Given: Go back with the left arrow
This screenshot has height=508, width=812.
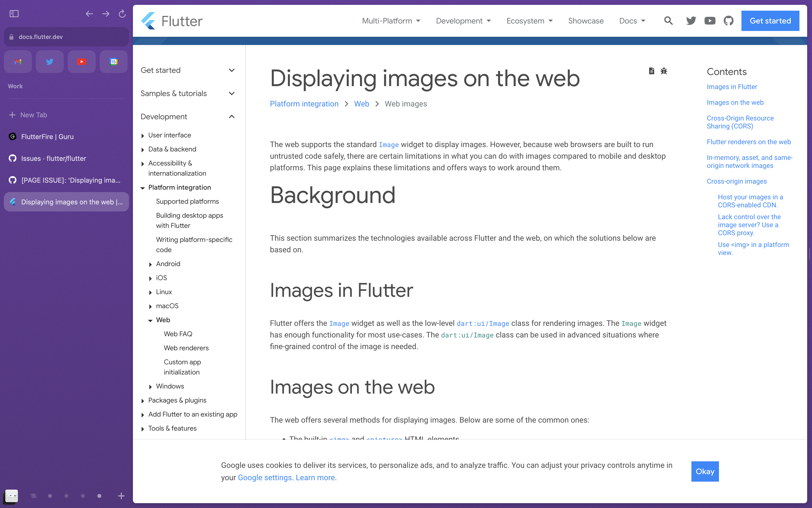Looking at the screenshot, I should tap(89, 14).
